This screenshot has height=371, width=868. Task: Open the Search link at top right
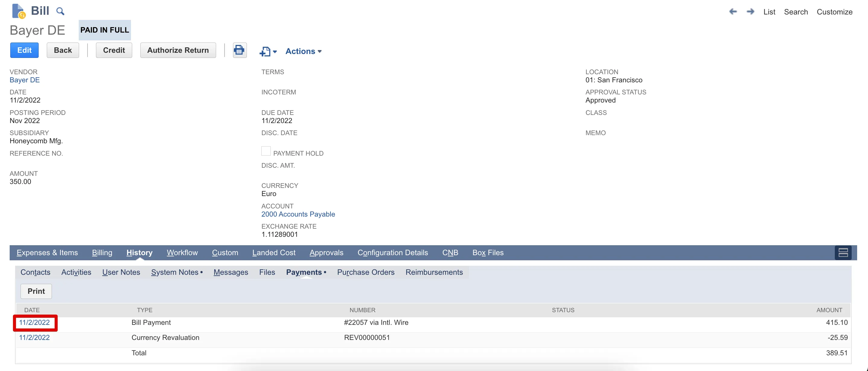point(796,12)
